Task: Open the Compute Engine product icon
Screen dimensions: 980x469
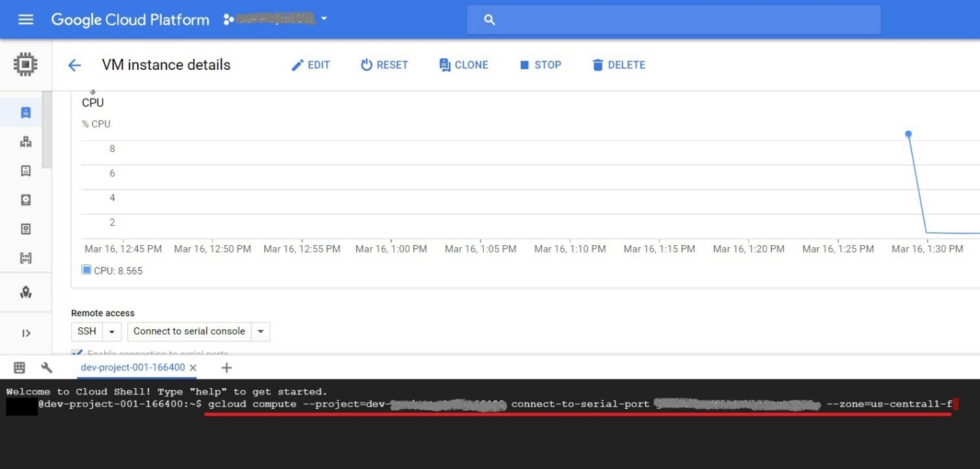Action: [25, 64]
